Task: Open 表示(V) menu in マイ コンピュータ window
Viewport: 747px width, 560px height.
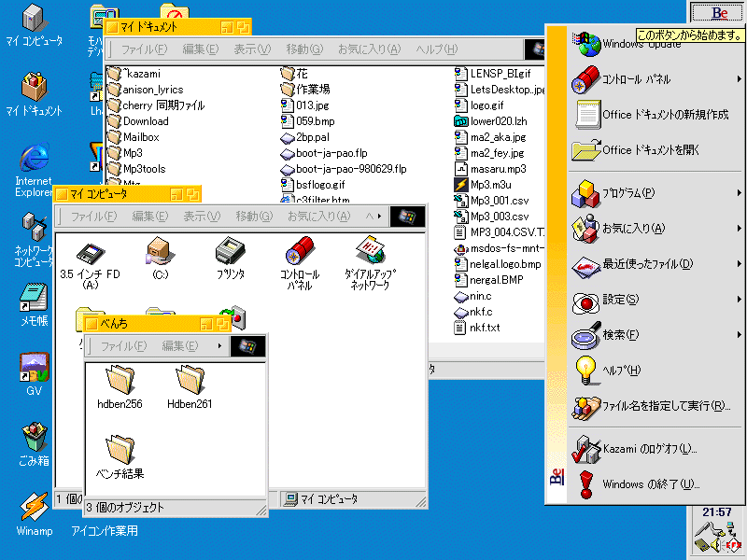Action: click(x=201, y=217)
